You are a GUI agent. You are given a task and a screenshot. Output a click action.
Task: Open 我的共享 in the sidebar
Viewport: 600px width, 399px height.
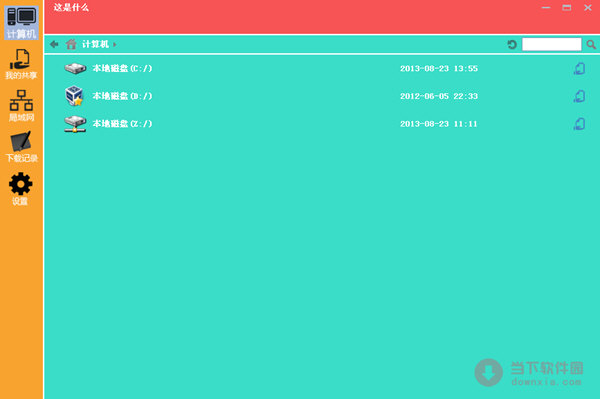pos(21,64)
